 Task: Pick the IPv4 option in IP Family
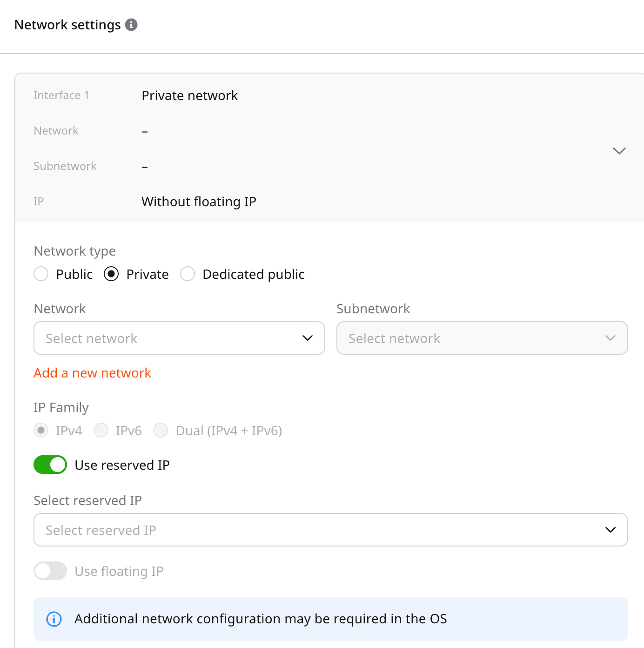pos(41,431)
